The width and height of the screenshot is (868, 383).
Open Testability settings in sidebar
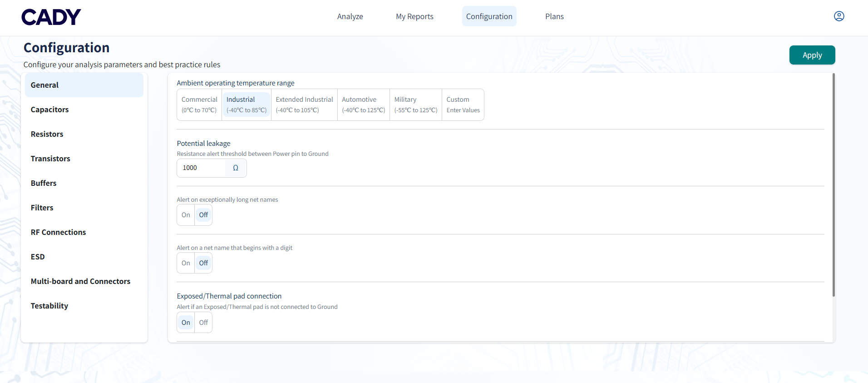(x=49, y=306)
